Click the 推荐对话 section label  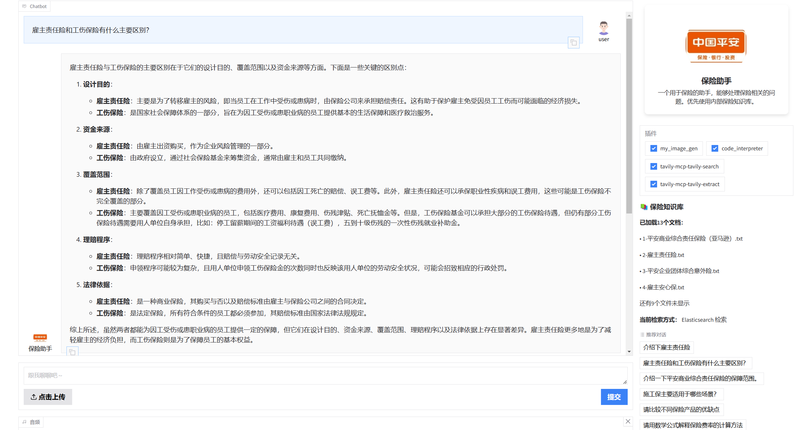(x=656, y=335)
